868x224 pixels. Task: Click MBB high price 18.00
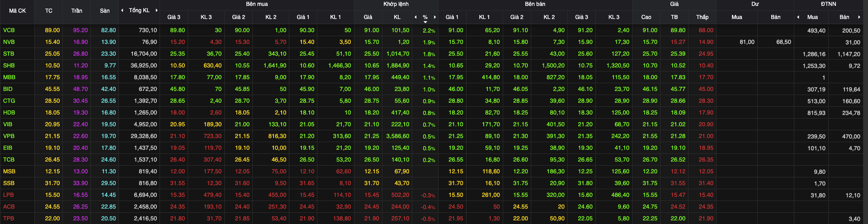click(650, 77)
